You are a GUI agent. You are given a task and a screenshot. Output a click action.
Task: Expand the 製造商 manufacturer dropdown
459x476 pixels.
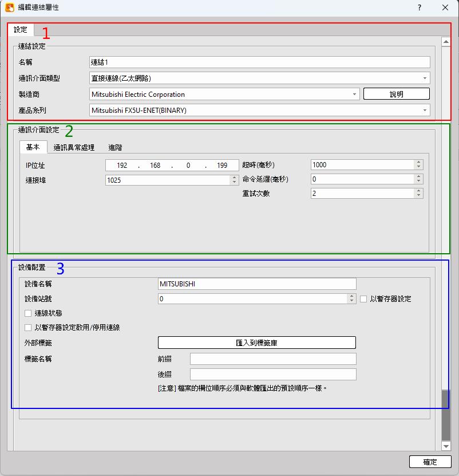pos(355,95)
